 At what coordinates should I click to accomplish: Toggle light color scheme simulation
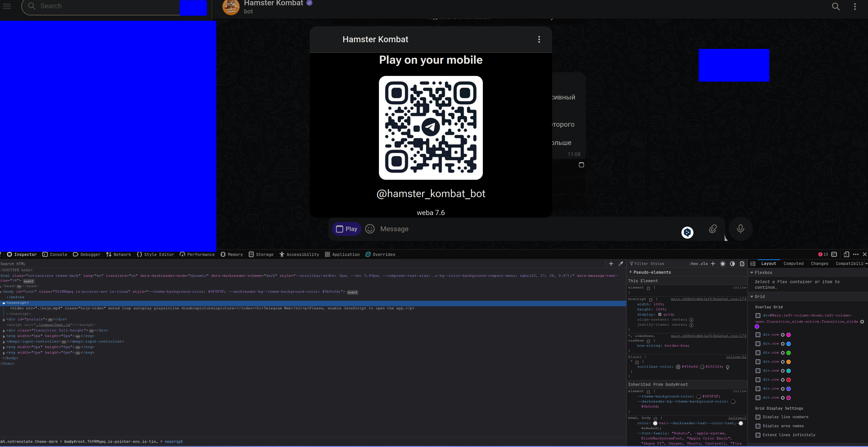coord(723,264)
